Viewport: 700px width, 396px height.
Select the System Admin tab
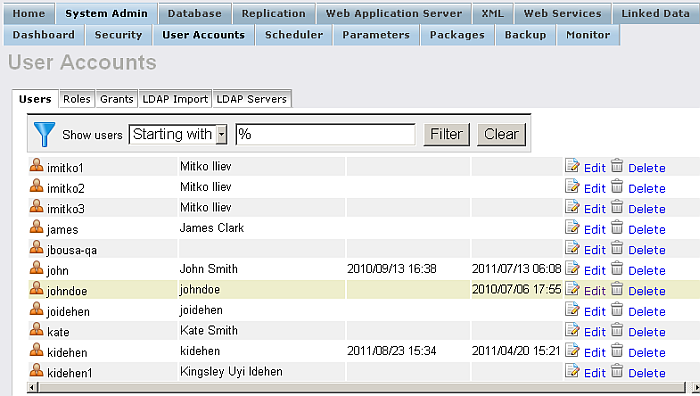pos(106,13)
